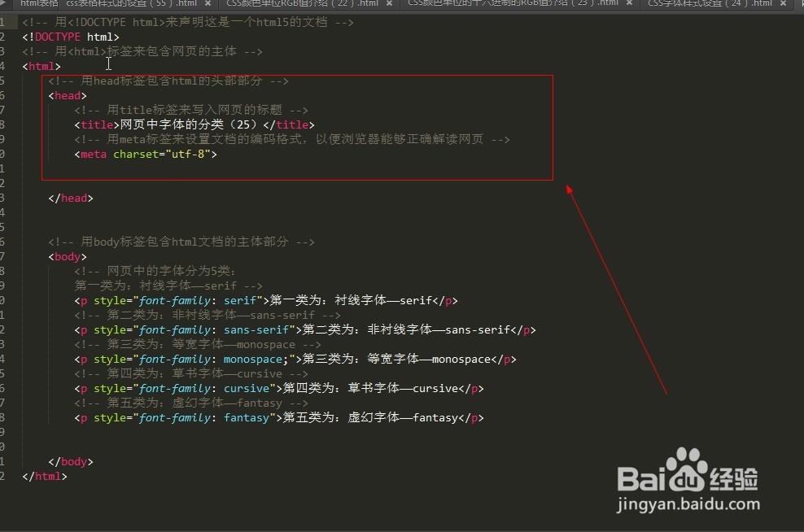
Task: Click the cursive font-family value
Action: [x=247, y=388]
